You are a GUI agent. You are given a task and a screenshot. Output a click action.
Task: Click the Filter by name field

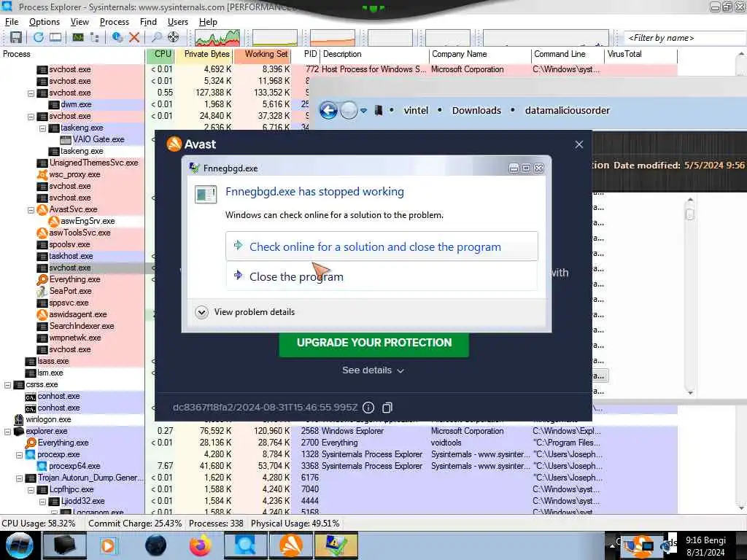click(x=685, y=38)
